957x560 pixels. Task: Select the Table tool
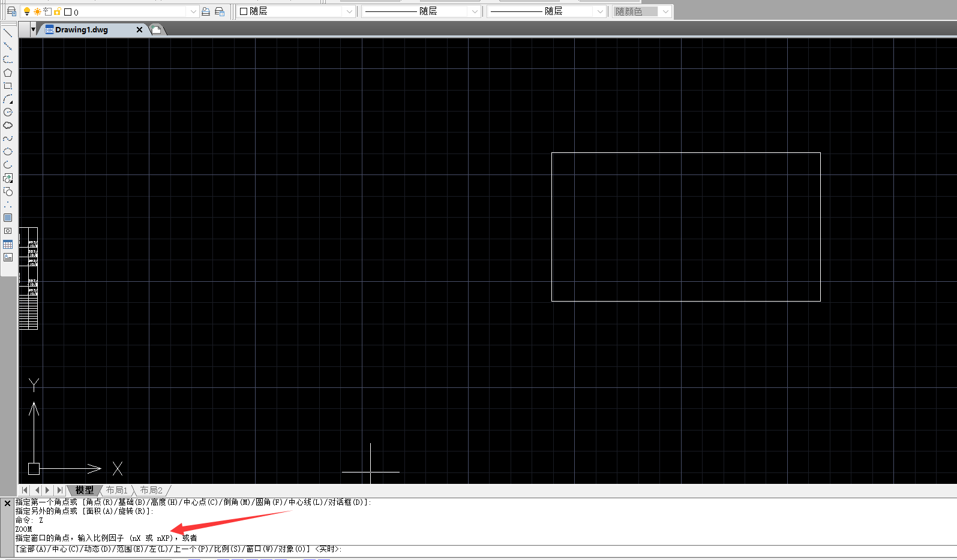pos(8,244)
